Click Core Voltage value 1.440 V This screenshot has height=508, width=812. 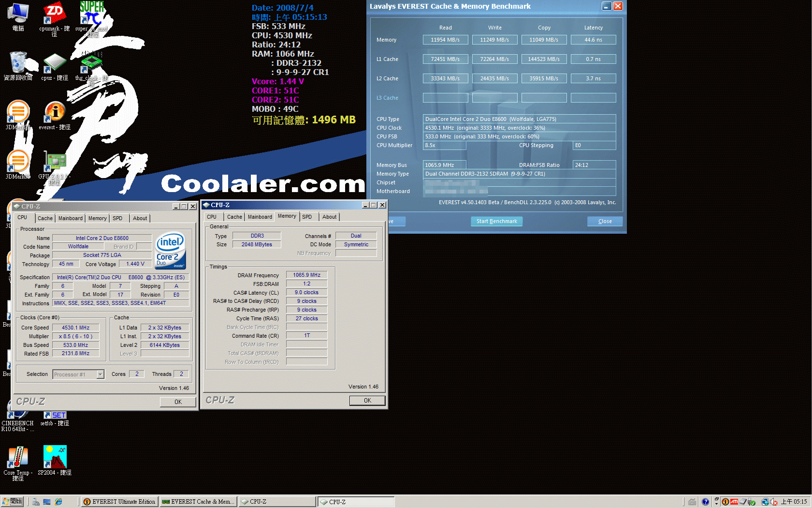[135, 264]
